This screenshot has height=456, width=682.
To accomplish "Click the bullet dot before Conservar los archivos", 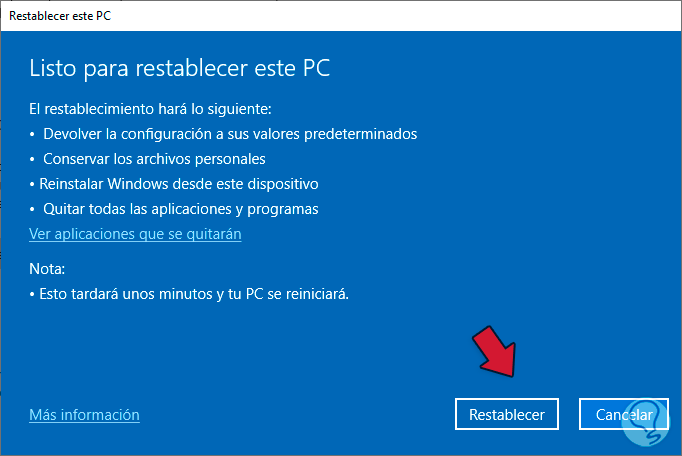I will [x=32, y=159].
